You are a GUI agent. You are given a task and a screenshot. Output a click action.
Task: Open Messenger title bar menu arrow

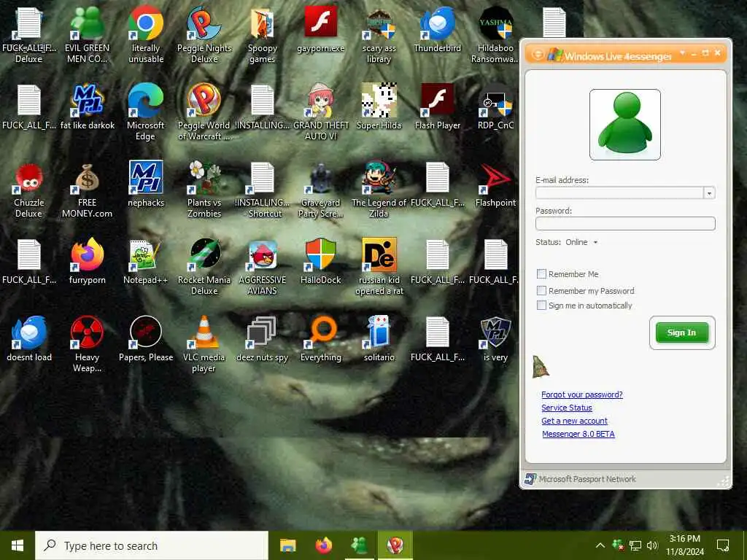(x=682, y=52)
